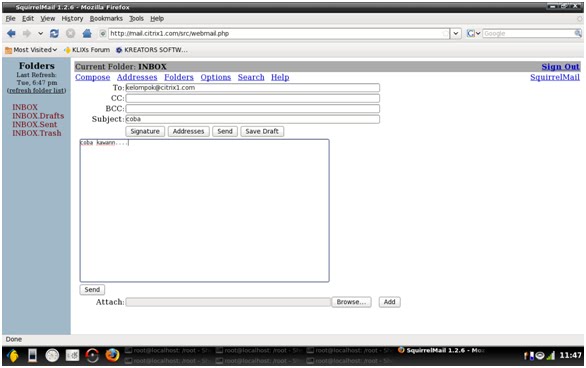This screenshot has height=368, width=586.
Task: Click the network signal tray icon
Action: coord(550,355)
